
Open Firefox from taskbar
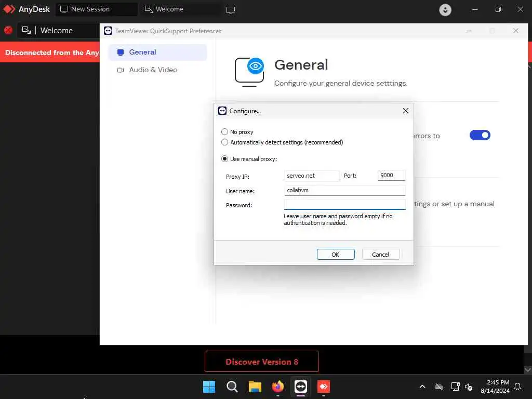(278, 387)
